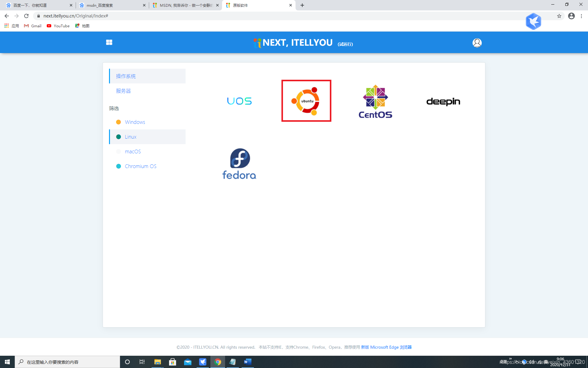
Task: Go back to the previous page
Action: (7, 16)
